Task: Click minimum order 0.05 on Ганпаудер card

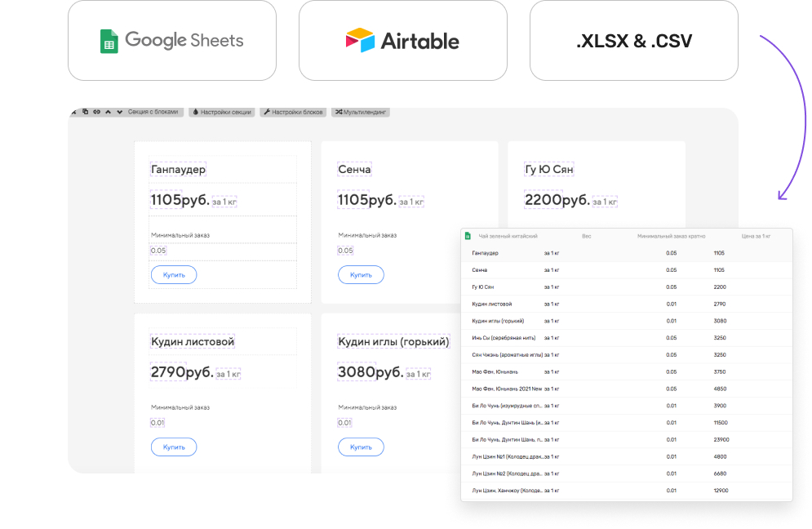Action: pos(158,251)
